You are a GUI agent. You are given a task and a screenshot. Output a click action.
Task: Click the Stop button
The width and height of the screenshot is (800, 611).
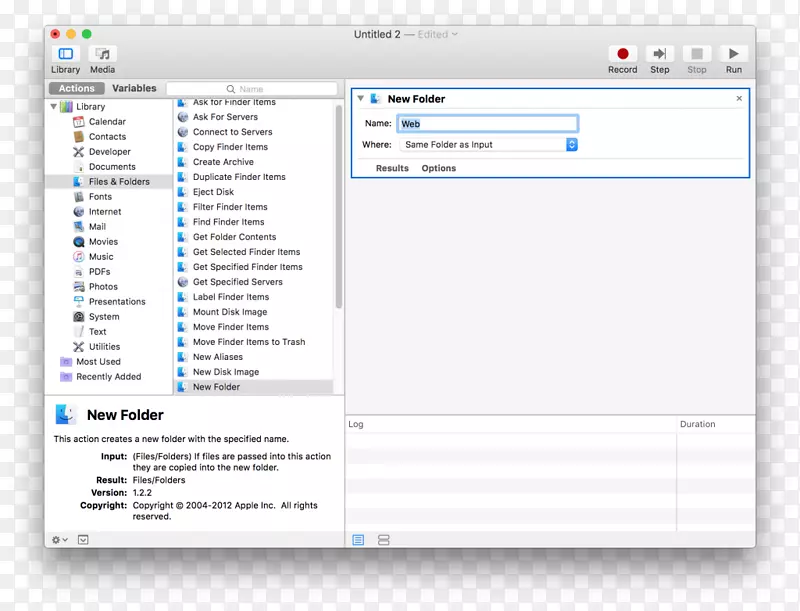click(696, 54)
